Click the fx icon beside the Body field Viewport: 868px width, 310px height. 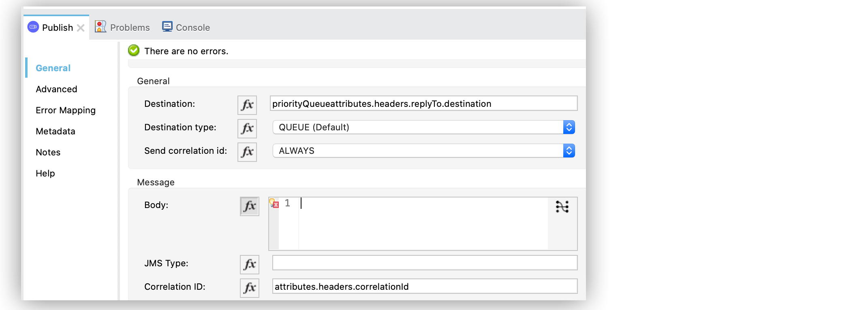click(249, 206)
